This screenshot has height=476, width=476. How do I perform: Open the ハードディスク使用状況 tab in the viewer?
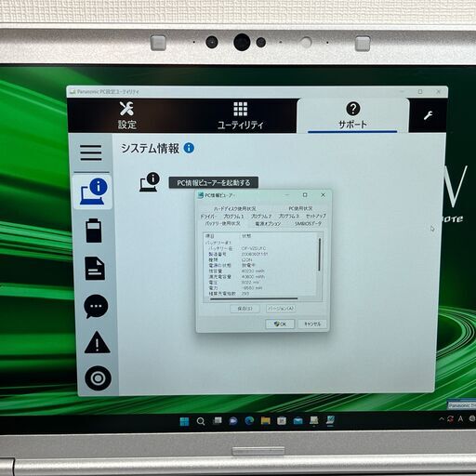tap(234, 208)
